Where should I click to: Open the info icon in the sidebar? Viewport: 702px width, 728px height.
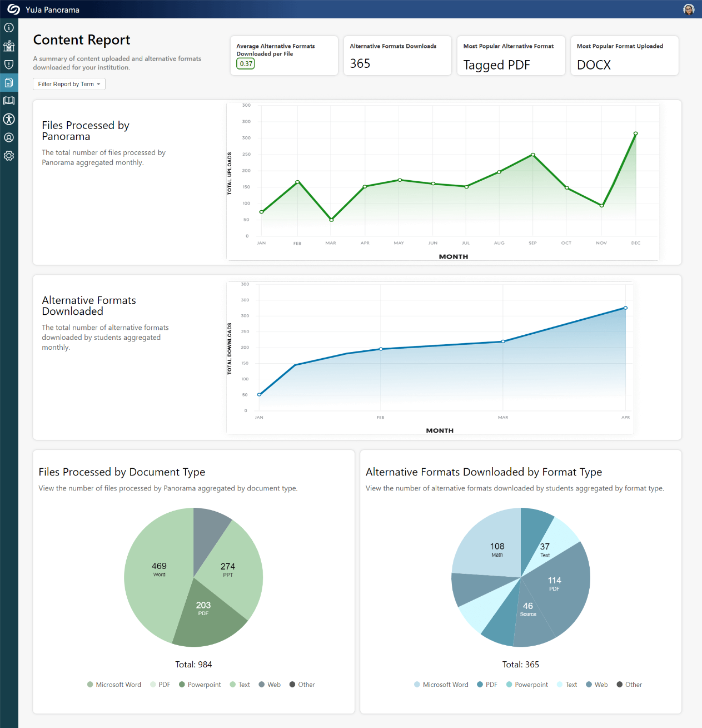point(9,27)
